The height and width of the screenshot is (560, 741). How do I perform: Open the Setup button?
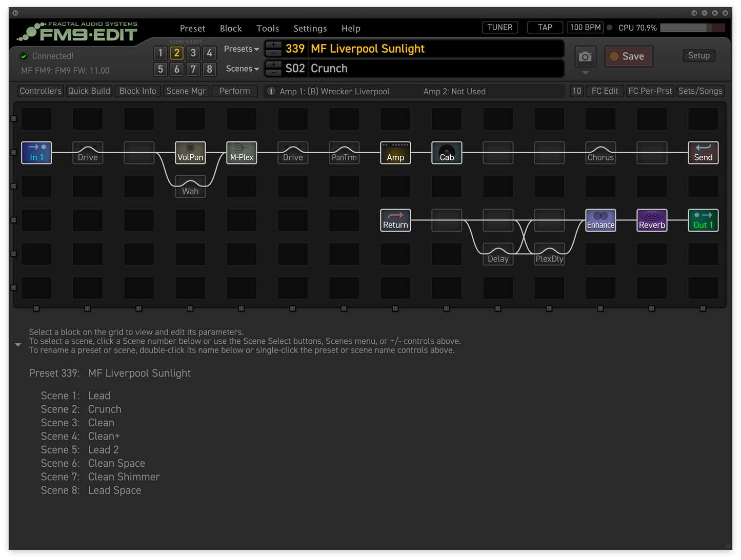point(699,55)
